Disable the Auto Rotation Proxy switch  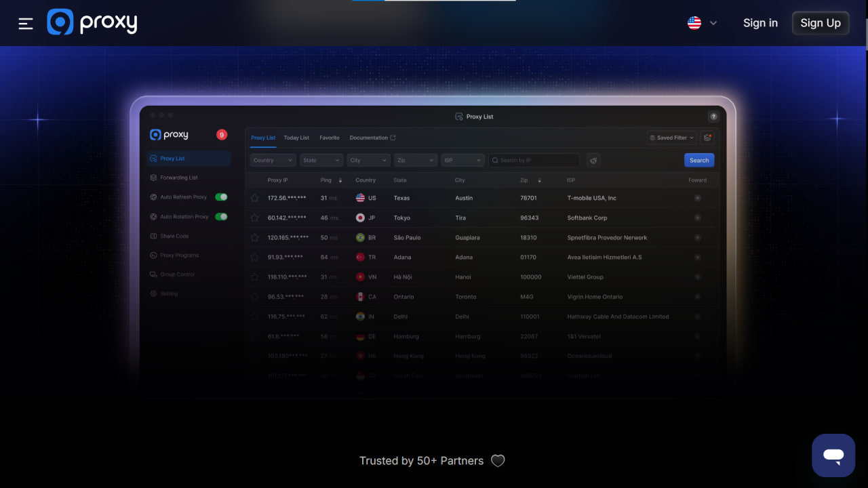(221, 217)
